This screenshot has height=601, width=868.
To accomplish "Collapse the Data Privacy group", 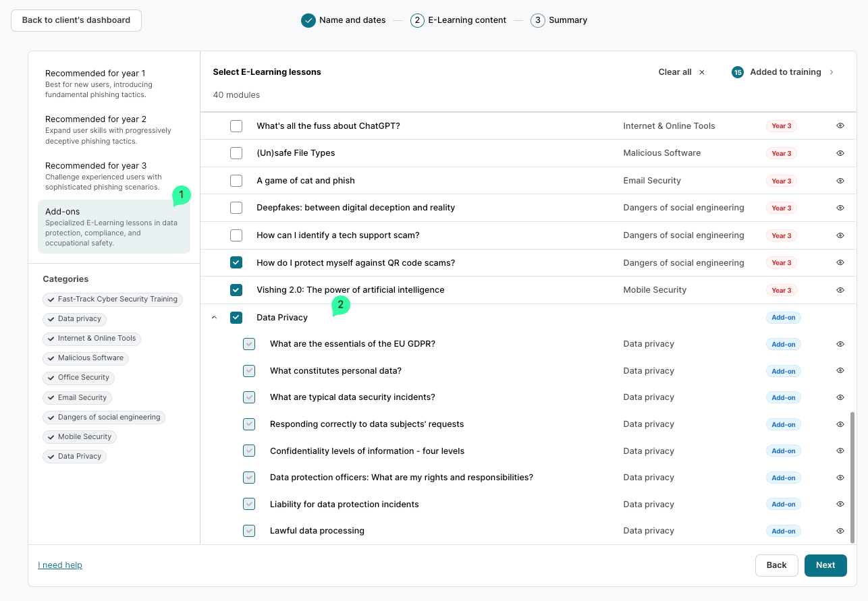I will point(215,318).
